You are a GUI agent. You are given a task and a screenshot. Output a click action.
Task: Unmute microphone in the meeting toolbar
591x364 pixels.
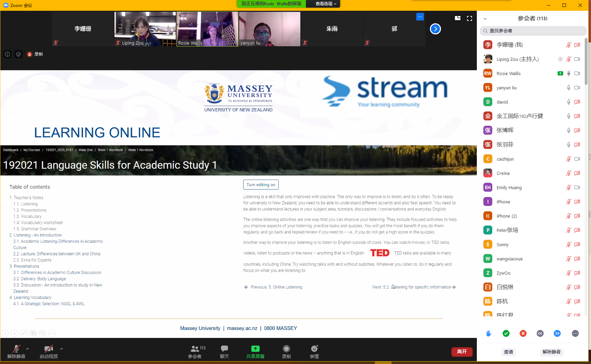(16, 351)
